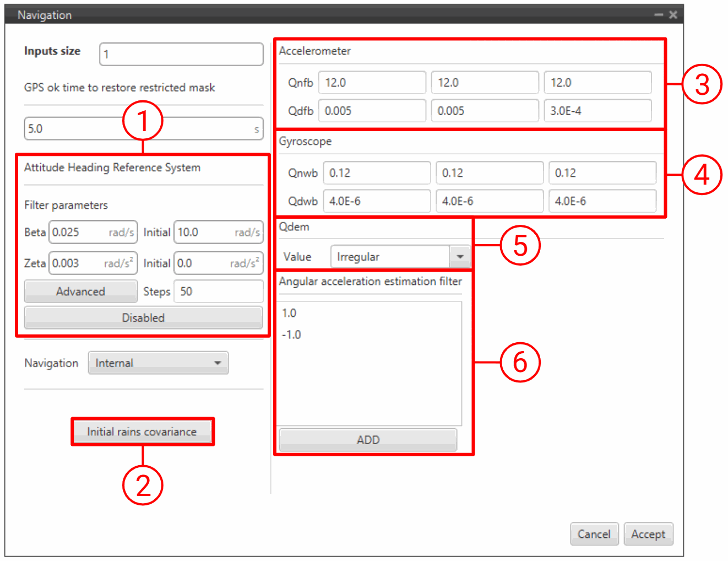Edit GPS ok time value field
The image size is (728, 561).
coord(138,129)
